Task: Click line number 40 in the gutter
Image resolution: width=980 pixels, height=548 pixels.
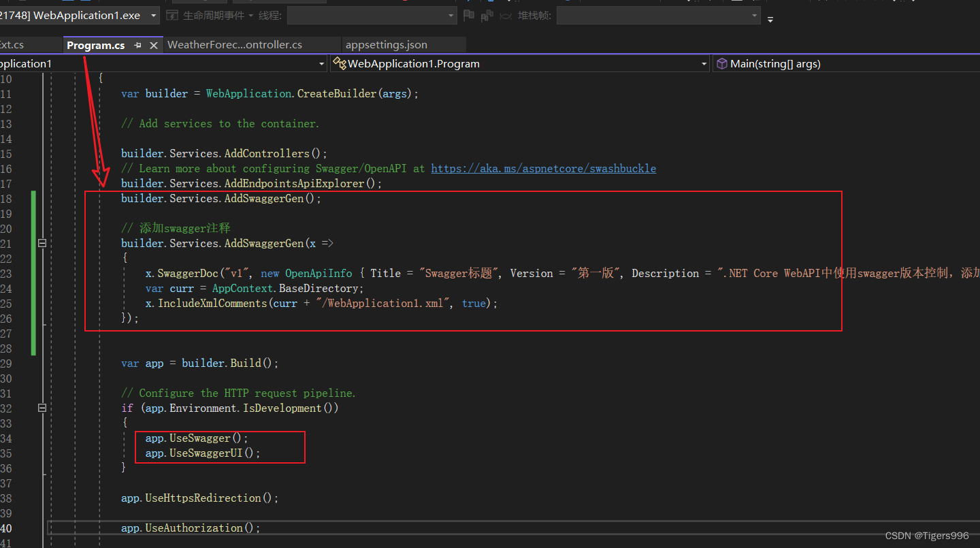Action: (x=6, y=528)
